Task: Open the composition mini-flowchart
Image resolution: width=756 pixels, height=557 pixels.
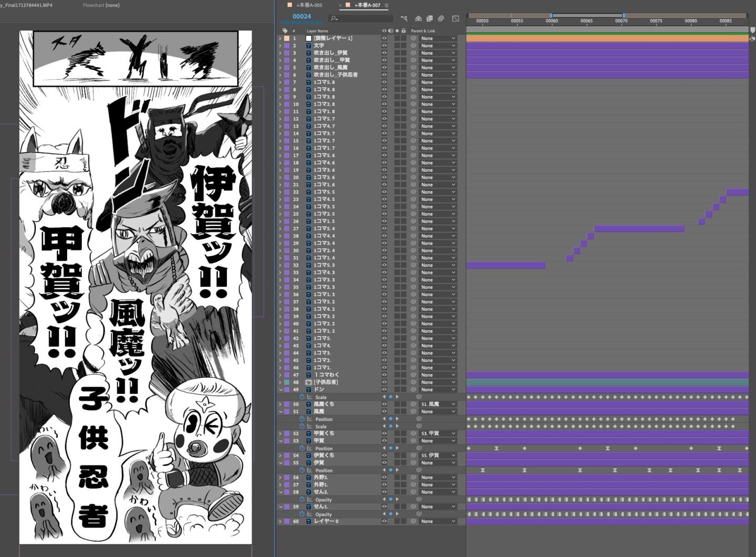Action: point(404,18)
